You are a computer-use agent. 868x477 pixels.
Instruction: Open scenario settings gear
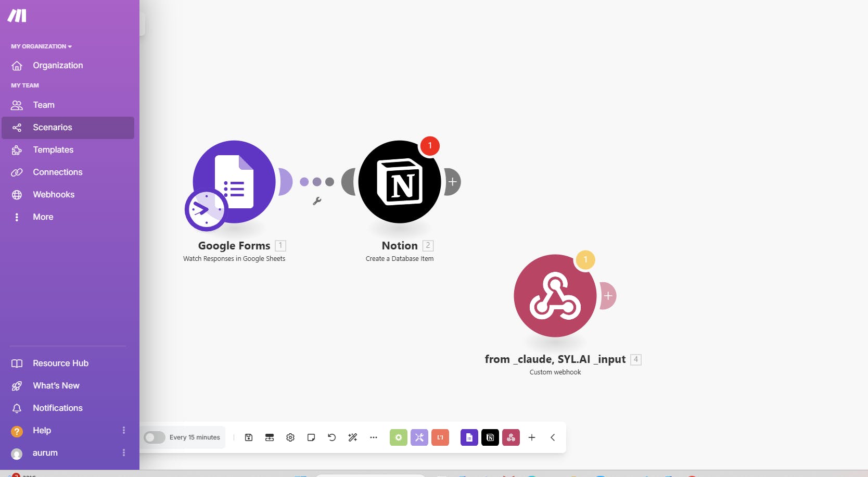(x=290, y=437)
